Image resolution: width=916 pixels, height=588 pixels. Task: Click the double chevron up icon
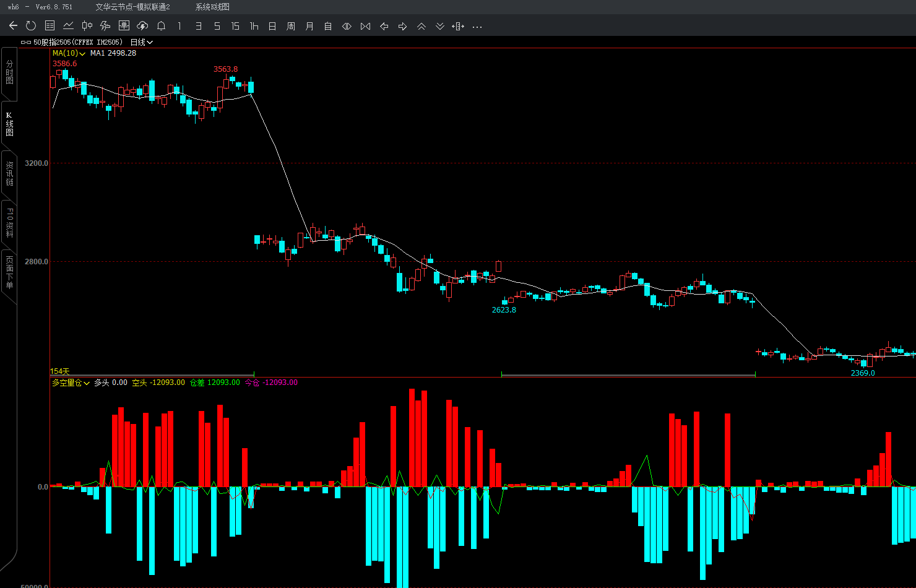[x=421, y=26]
